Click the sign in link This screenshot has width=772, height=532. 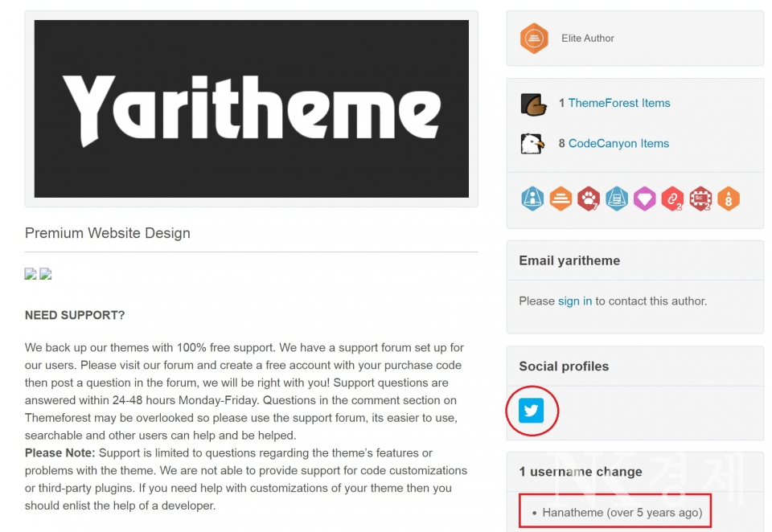click(x=575, y=301)
